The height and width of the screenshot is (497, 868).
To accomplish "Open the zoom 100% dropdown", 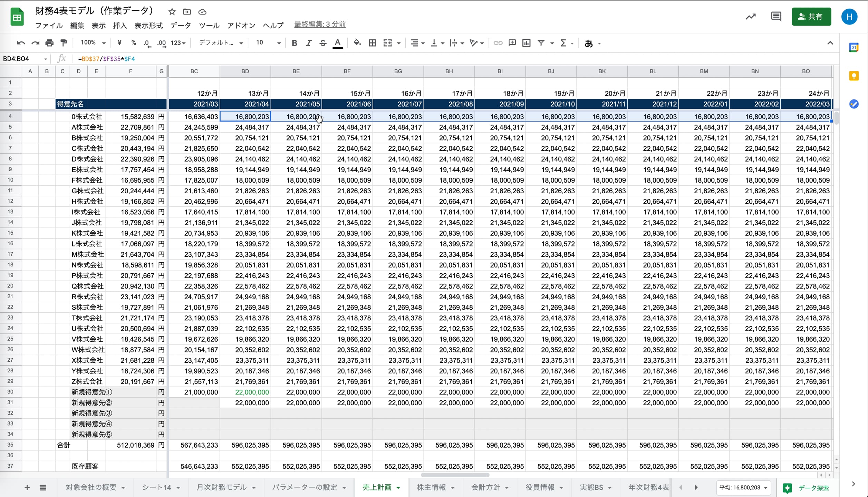I will 93,43.
